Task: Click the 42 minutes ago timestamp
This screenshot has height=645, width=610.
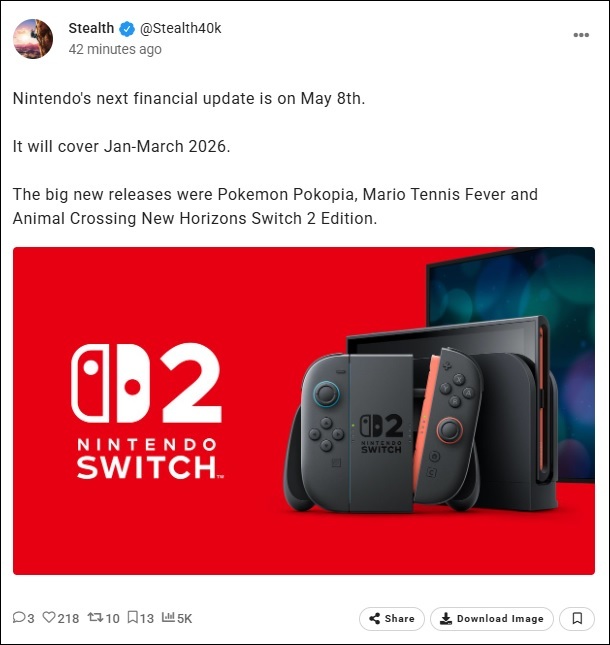Action: [x=115, y=49]
